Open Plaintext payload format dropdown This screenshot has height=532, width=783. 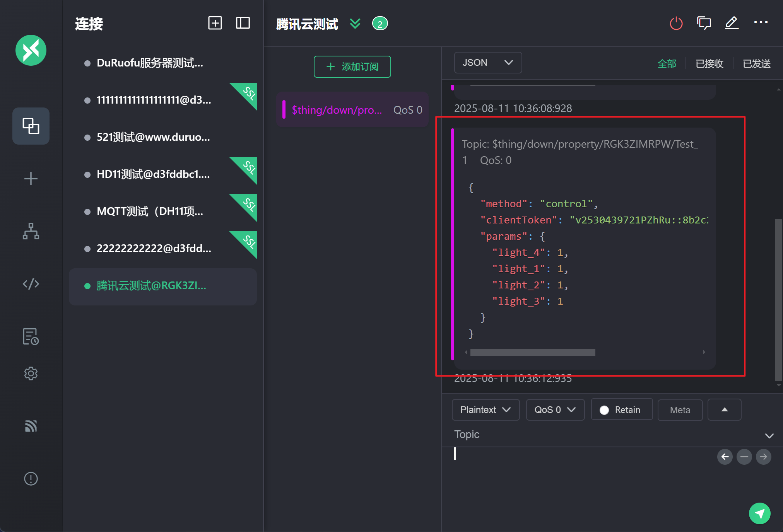[486, 410]
